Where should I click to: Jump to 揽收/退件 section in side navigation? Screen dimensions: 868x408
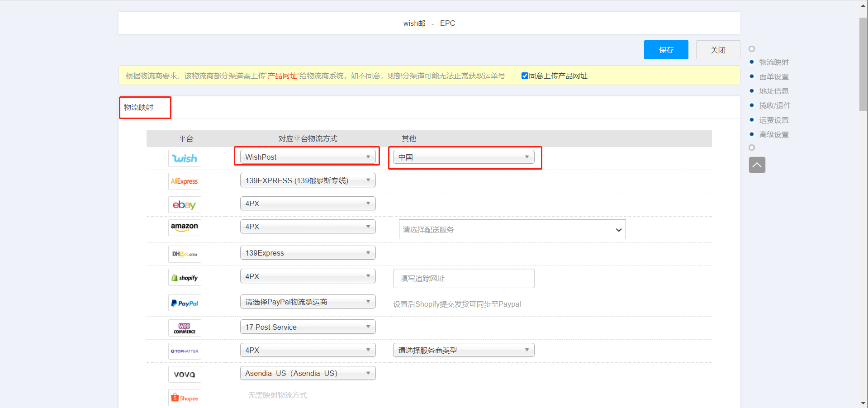[775, 105]
